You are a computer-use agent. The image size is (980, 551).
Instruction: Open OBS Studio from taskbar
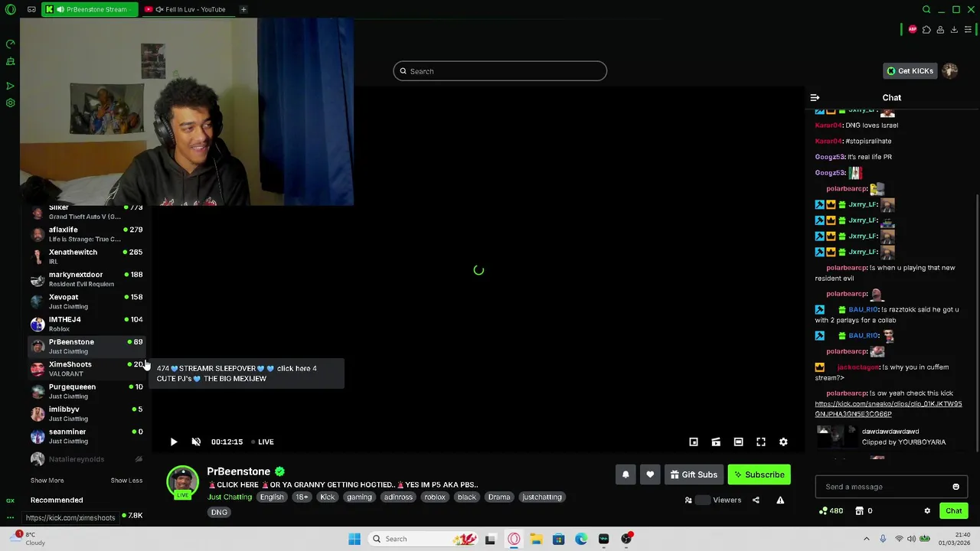[626, 539]
